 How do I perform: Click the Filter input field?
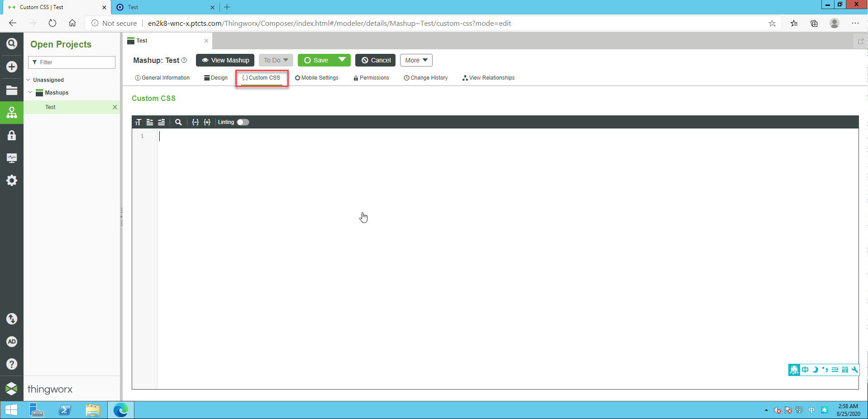[71, 62]
